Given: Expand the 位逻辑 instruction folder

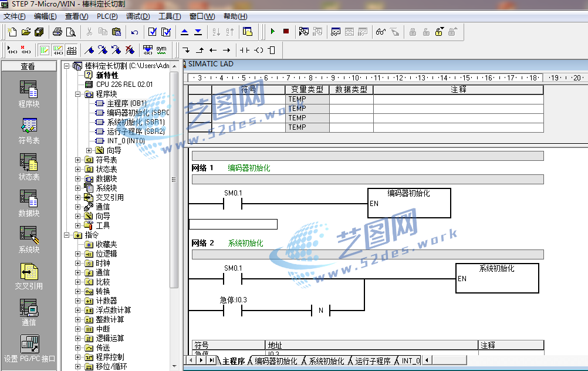Looking at the screenshot, I should click(77, 254).
